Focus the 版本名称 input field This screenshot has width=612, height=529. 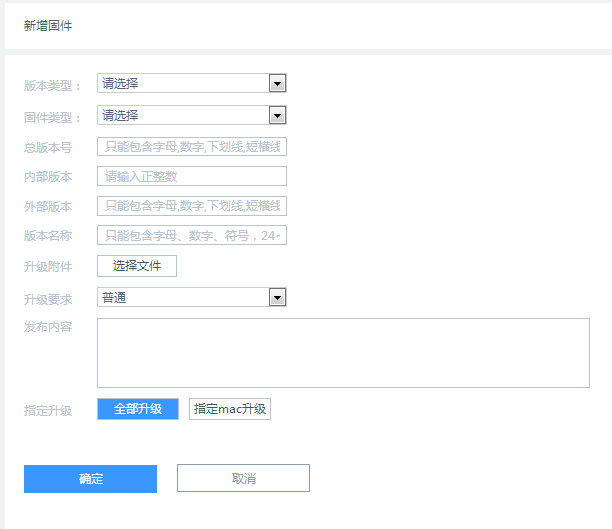(192, 235)
